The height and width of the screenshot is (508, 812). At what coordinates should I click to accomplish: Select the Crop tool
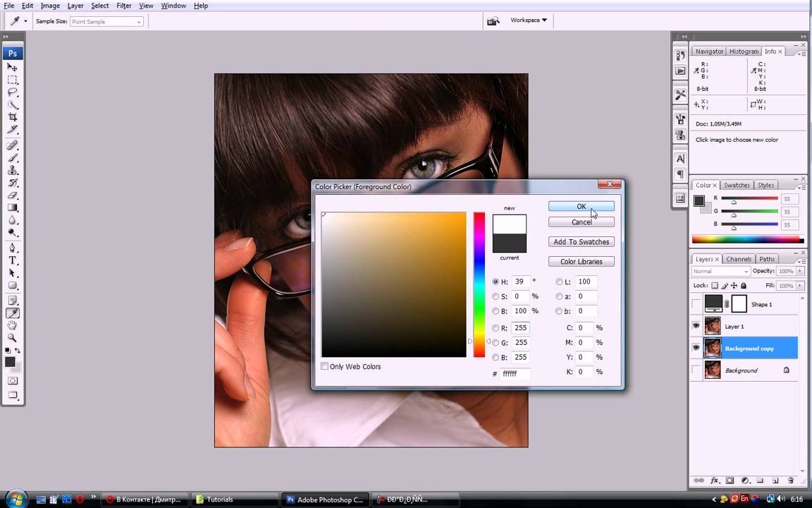(x=12, y=117)
